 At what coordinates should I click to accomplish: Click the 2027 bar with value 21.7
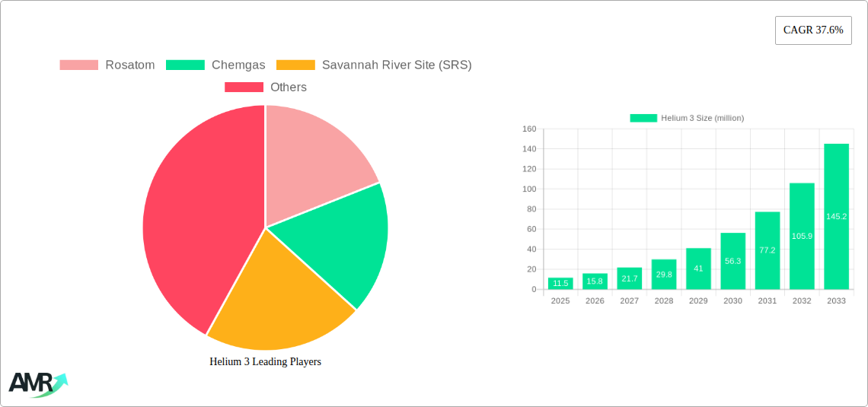[x=629, y=278]
